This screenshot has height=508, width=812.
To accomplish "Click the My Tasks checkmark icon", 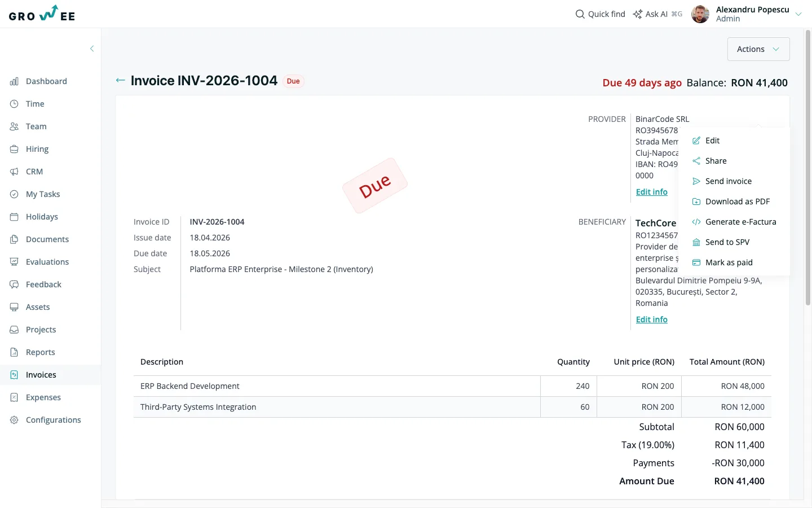I will [x=14, y=194].
